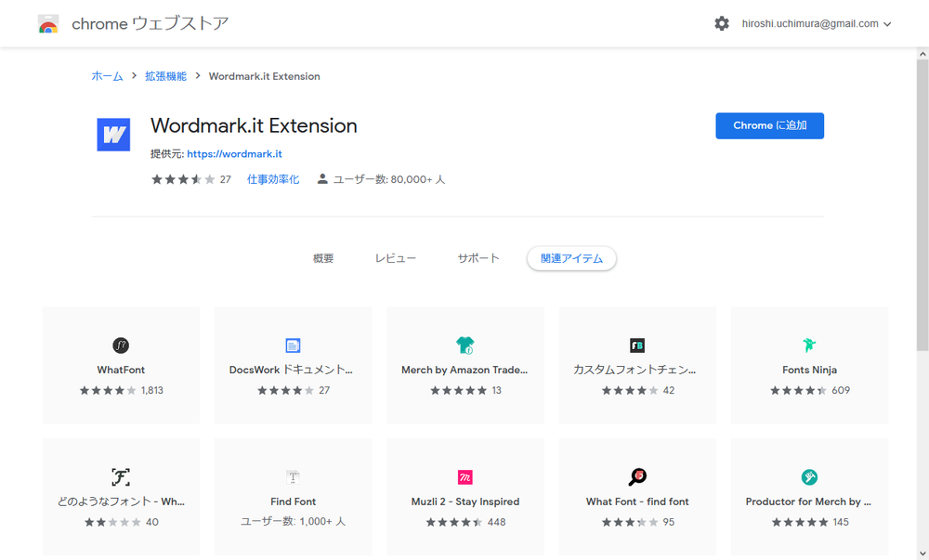Click WhatFont's 1,813 rating count

click(x=152, y=390)
